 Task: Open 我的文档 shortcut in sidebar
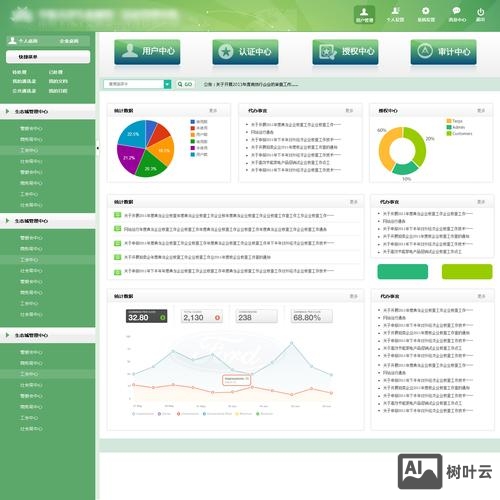[x=58, y=81]
